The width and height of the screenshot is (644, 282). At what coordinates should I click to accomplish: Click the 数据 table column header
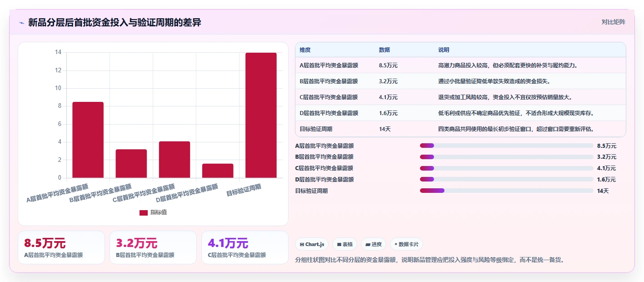pos(384,50)
